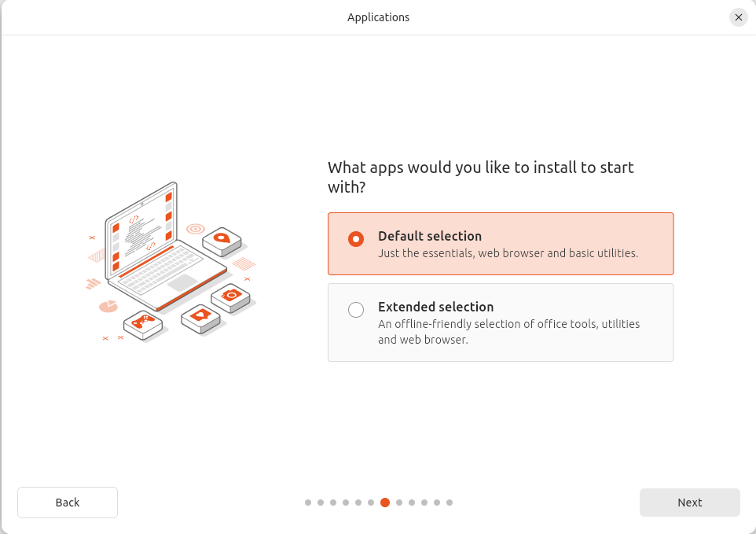This screenshot has height=534, width=756.
Task: Click the pie chart graphic
Action: [108, 305]
